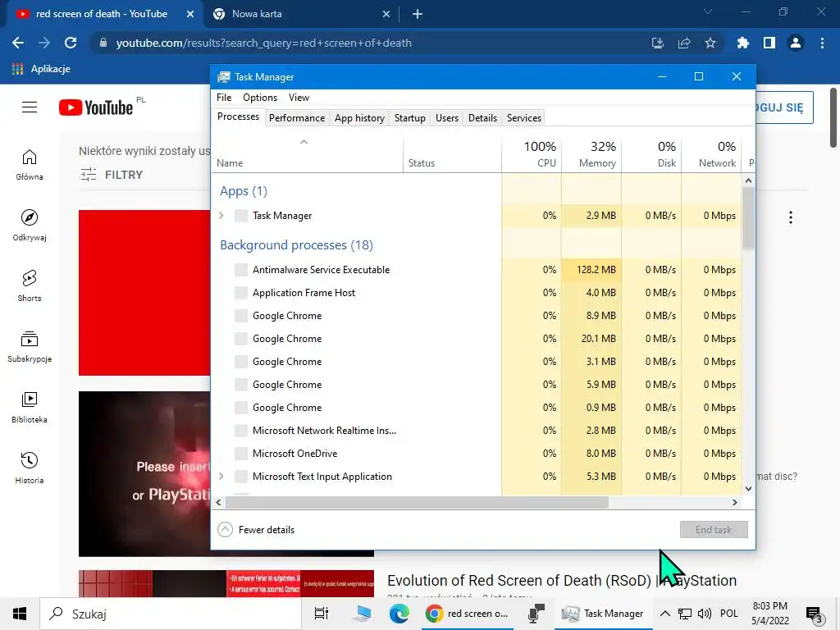The width and height of the screenshot is (840, 630).
Task: Launch Microsoft Edge from taskbar
Action: (399, 614)
